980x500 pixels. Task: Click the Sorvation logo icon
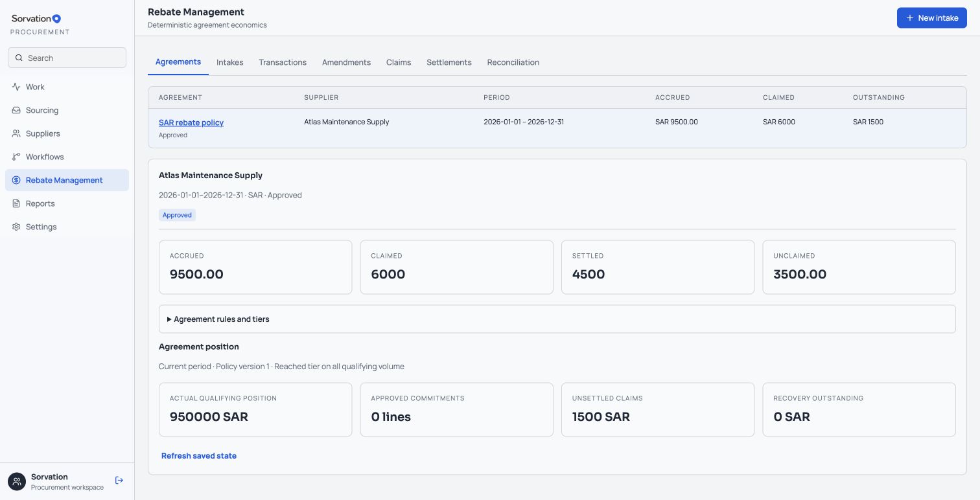click(56, 19)
